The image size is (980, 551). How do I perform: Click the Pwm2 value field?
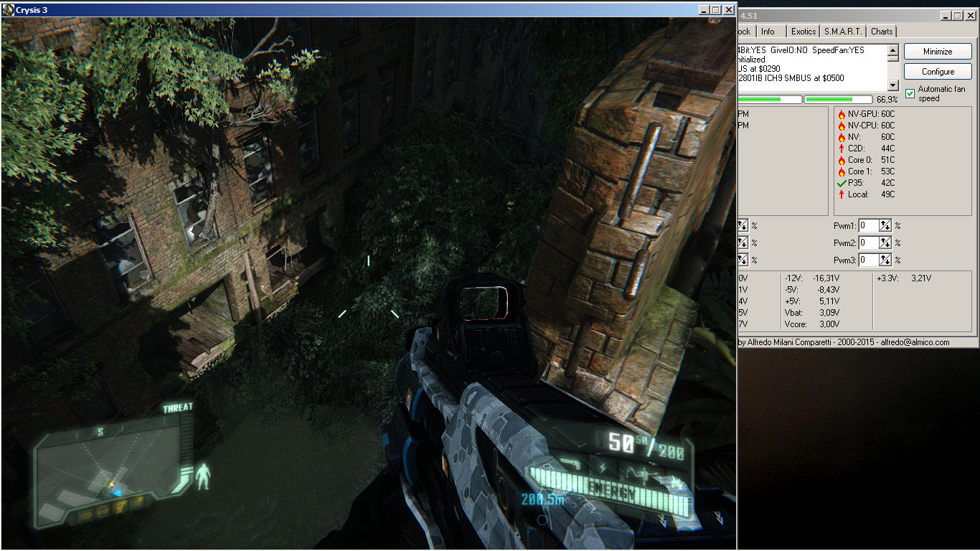(868, 242)
